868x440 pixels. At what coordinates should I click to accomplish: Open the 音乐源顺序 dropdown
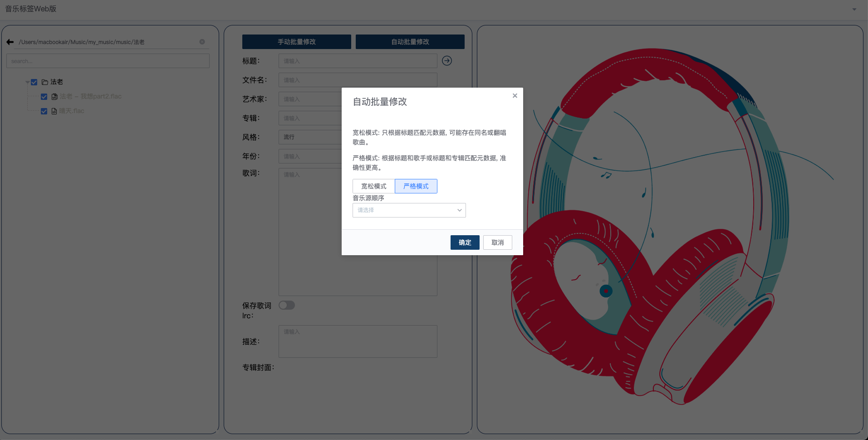[x=409, y=210]
